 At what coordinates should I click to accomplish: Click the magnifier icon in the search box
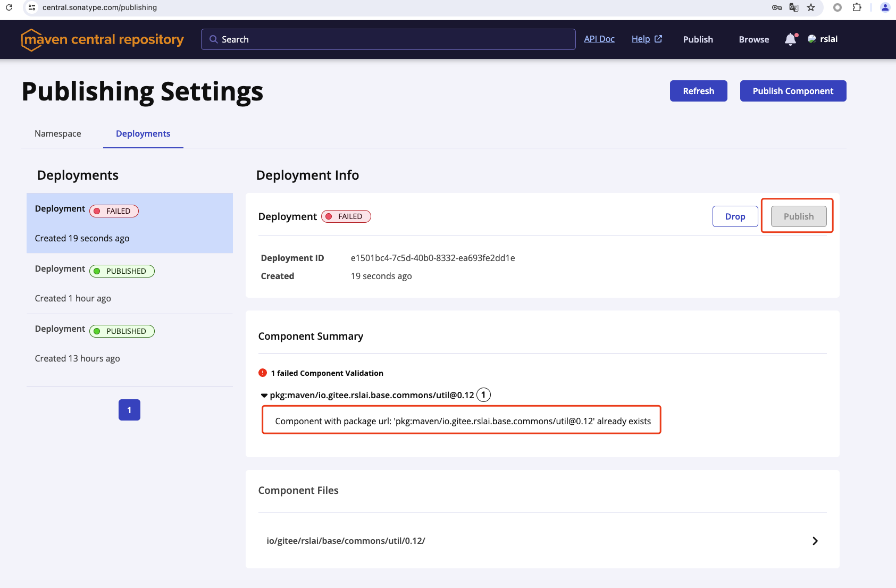214,39
